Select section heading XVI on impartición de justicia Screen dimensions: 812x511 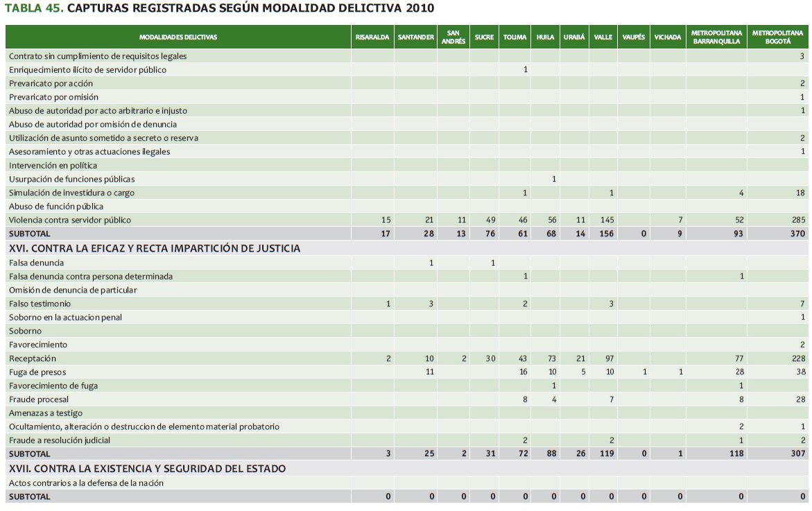(155, 248)
